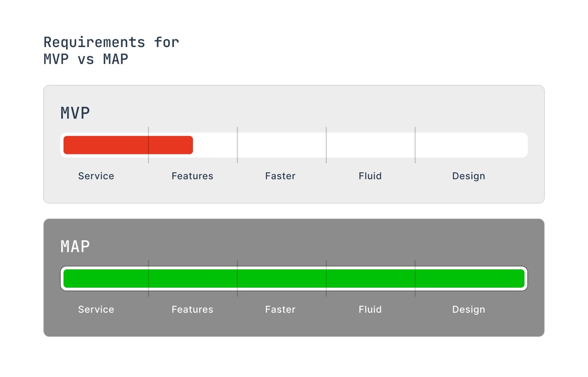Click MAP divider line between Service and Features

click(148, 293)
